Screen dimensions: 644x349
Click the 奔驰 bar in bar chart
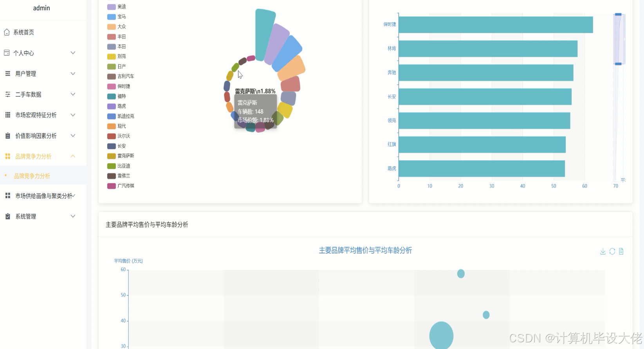[486, 73]
